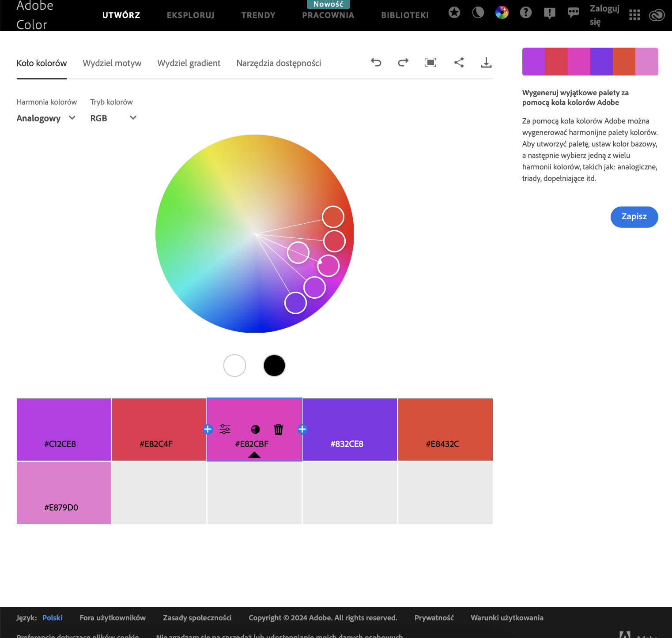Open the PRACOWNIA menu
Viewport: 672px width, 638px height.
tap(328, 15)
